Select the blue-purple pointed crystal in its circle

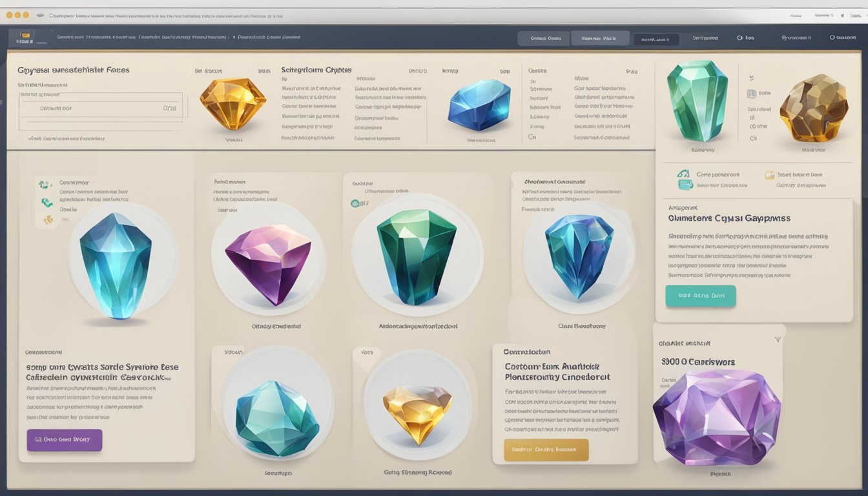579,256
